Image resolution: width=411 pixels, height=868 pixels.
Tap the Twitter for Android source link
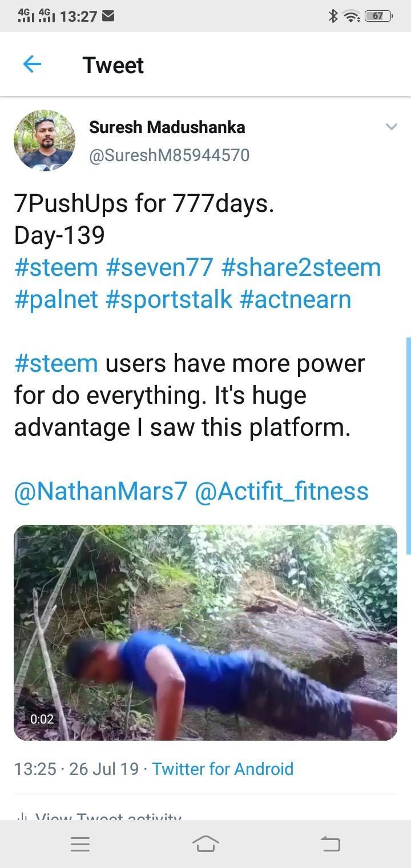tap(223, 769)
